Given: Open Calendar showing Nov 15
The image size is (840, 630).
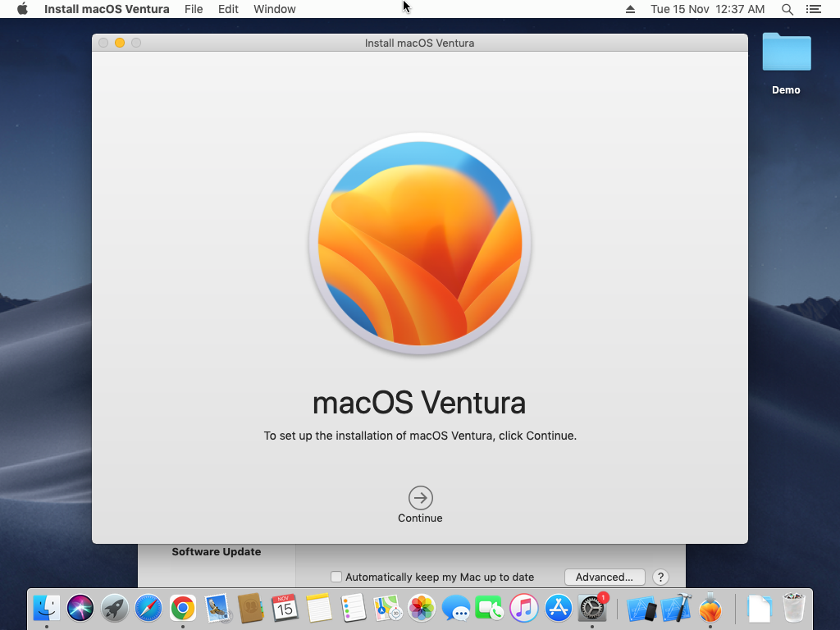Looking at the screenshot, I should (285, 608).
